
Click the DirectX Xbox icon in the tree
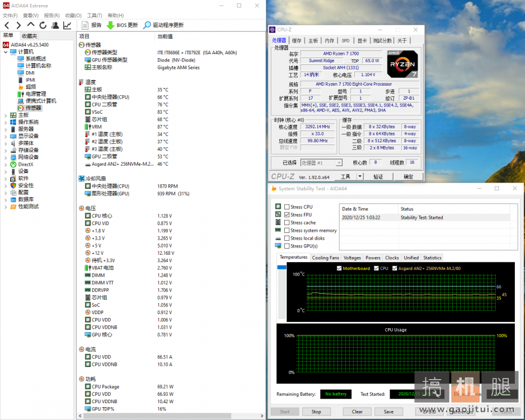[13, 165]
